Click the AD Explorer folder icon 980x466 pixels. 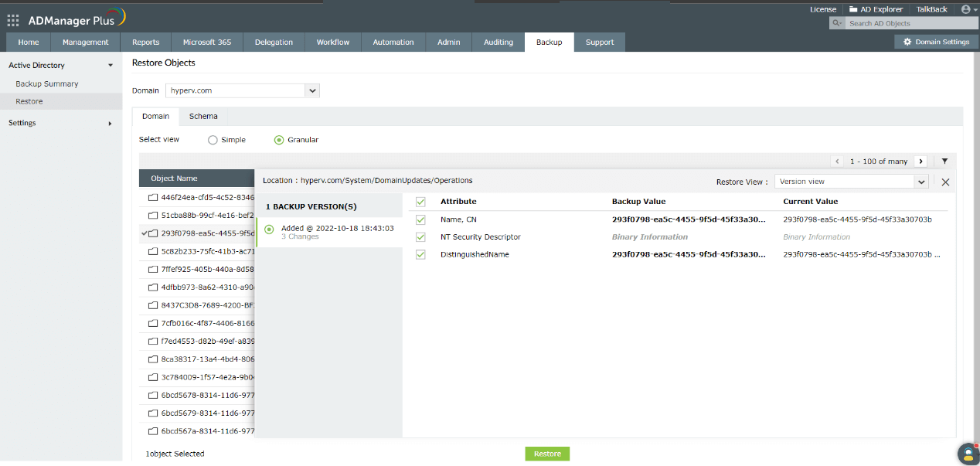pyautogui.click(x=853, y=9)
